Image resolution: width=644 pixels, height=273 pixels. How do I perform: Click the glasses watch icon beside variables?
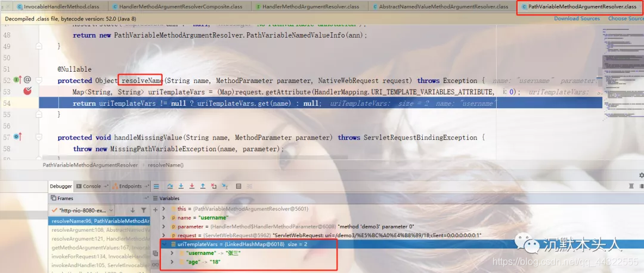155,265
